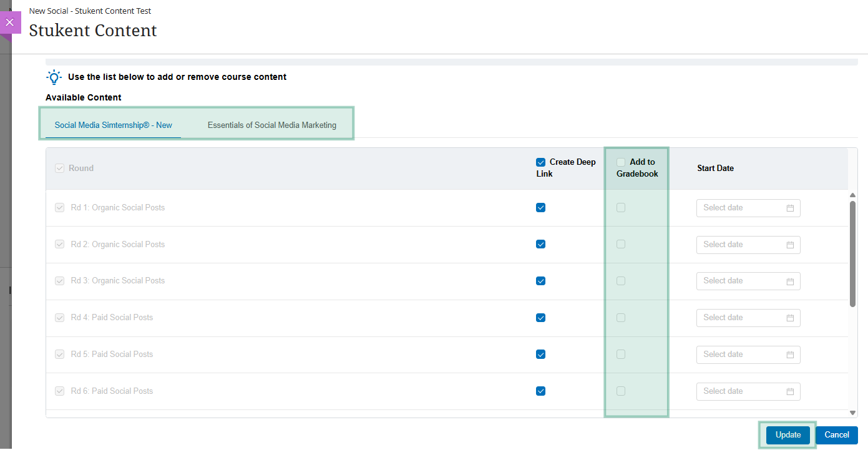Click the Available Content label
868x450 pixels.
84,97
